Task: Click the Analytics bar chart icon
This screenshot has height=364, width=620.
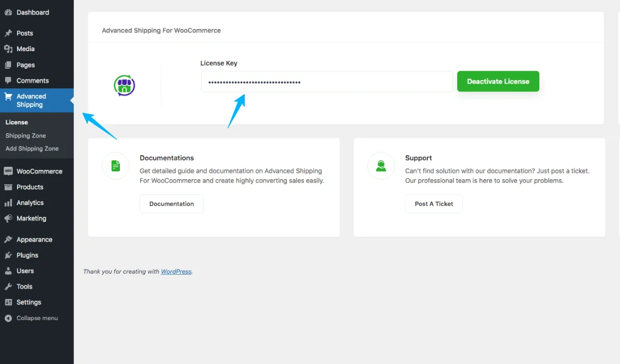Action: [x=8, y=203]
